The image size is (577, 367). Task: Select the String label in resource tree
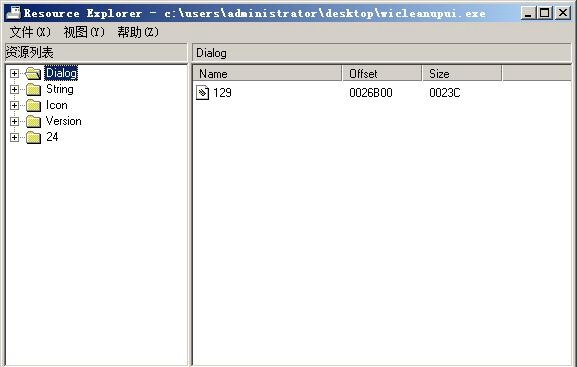[x=60, y=89]
